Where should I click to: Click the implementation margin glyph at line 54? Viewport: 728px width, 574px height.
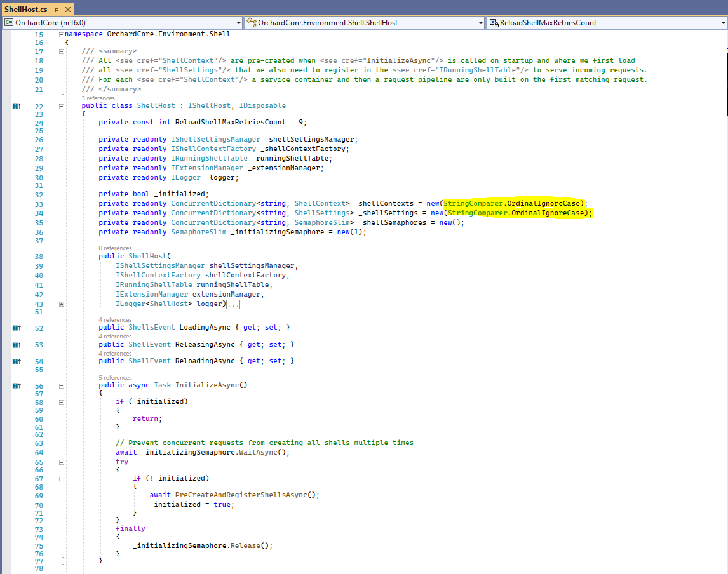(x=17, y=361)
